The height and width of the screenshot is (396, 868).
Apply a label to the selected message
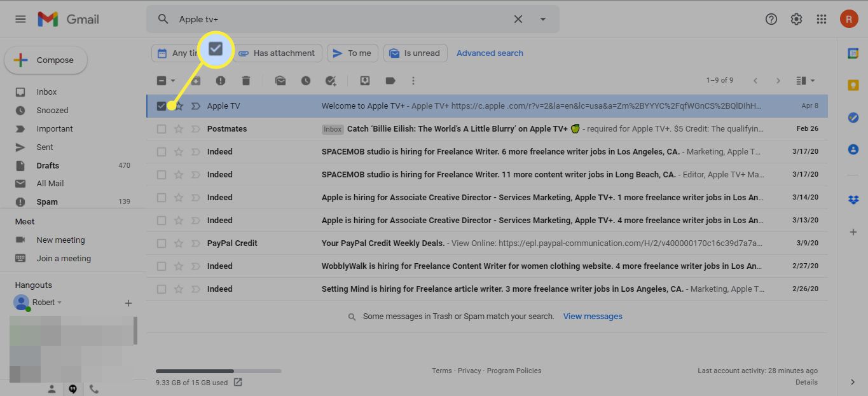(389, 81)
